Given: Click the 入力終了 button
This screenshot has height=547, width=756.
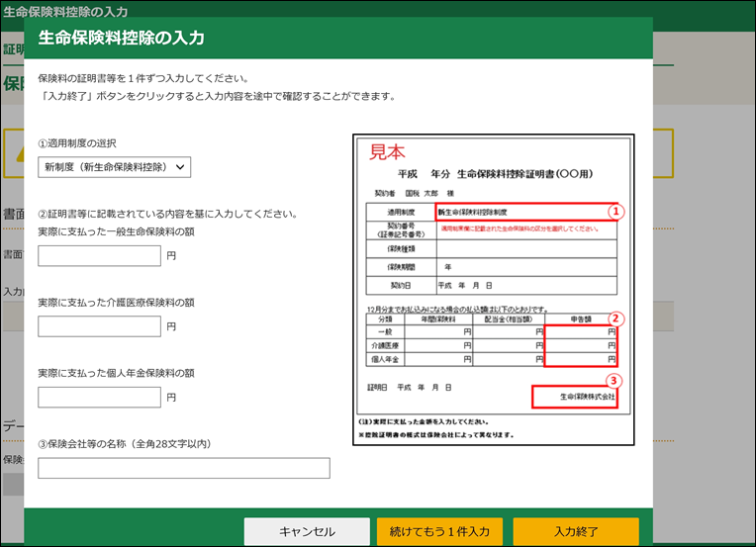Looking at the screenshot, I should click(576, 531).
